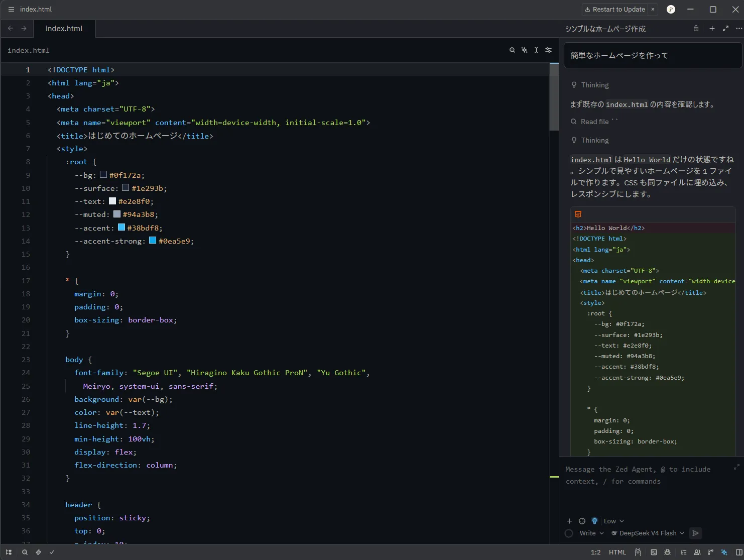Add context with the plus icon

click(569, 521)
